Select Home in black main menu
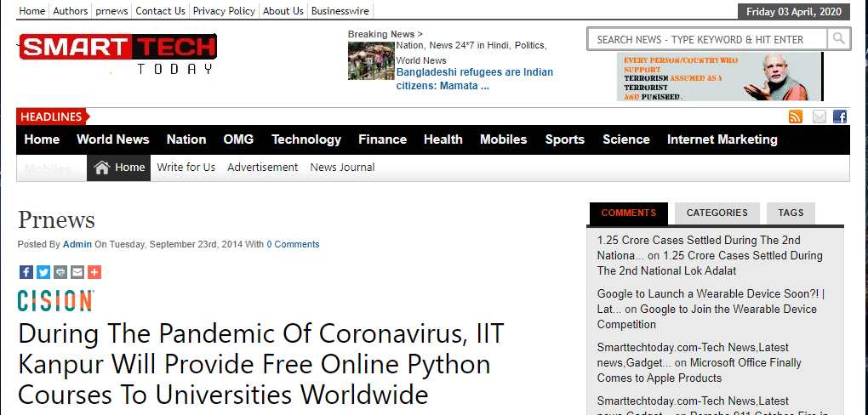 pyautogui.click(x=42, y=139)
